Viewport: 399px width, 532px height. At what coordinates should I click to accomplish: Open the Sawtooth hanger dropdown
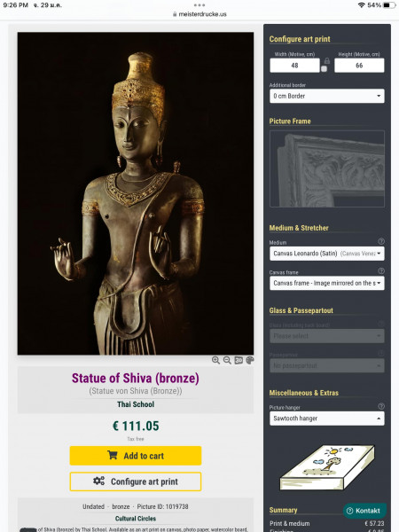(x=326, y=419)
